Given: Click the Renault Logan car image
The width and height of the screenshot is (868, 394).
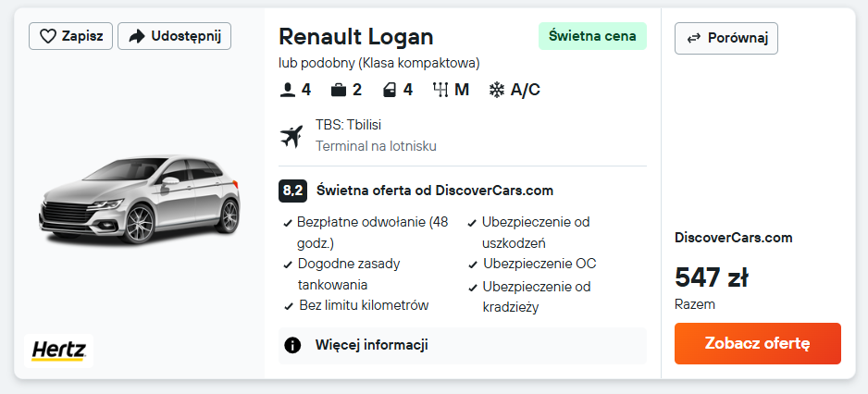Looking at the screenshot, I should 140,201.
